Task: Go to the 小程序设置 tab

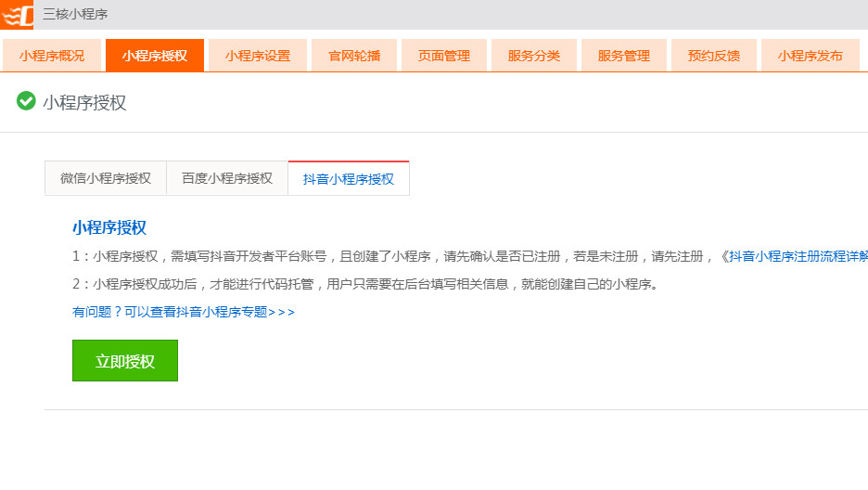Action: (258, 56)
